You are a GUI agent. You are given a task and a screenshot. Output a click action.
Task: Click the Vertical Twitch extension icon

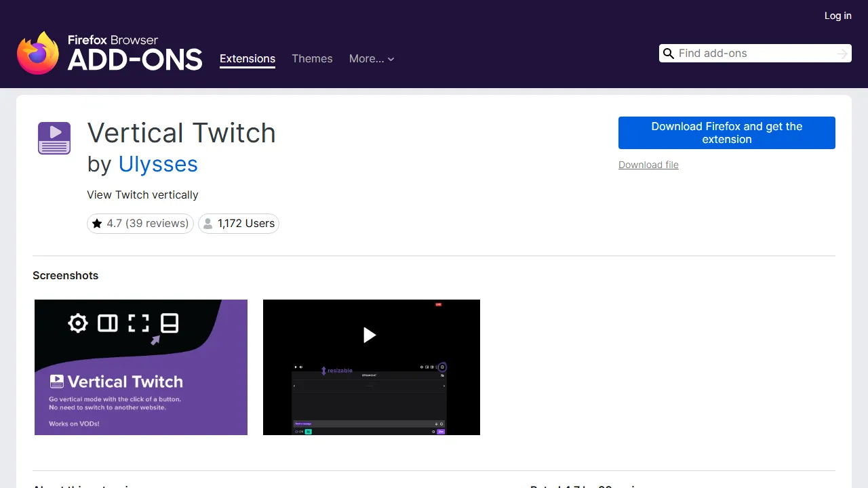point(54,138)
